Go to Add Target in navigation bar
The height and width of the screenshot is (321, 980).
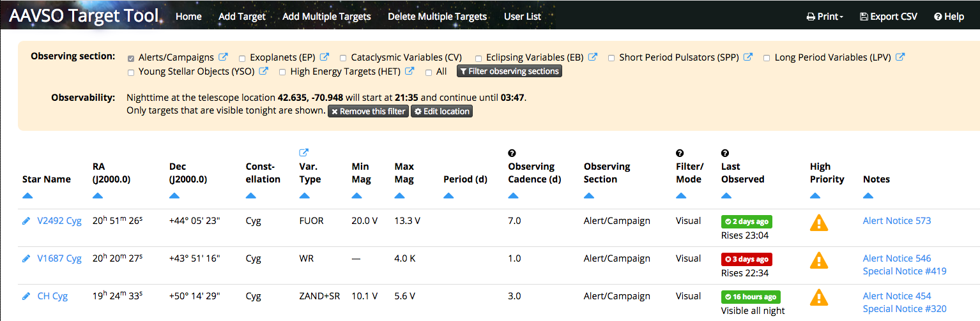tap(242, 17)
